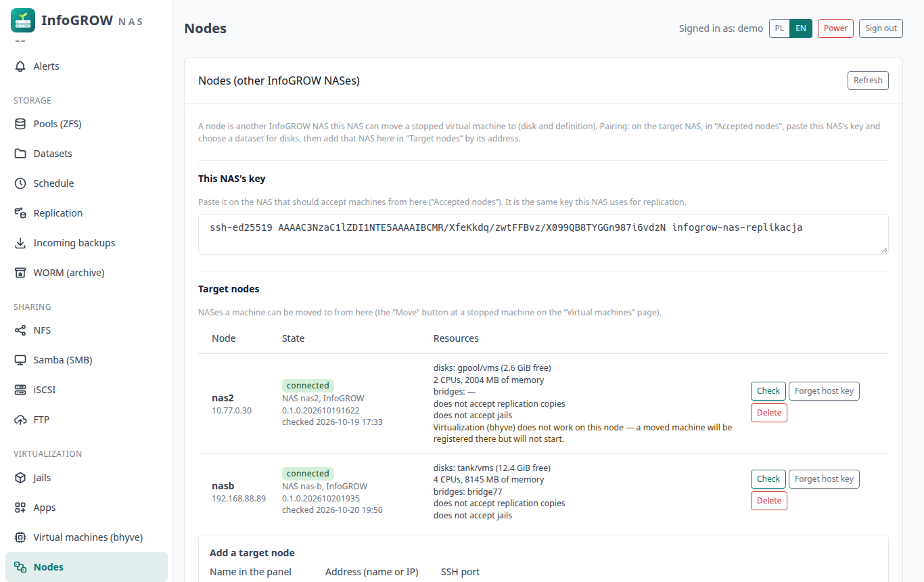
Task: Click the Apps grid icon
Action: coord(20,508)
